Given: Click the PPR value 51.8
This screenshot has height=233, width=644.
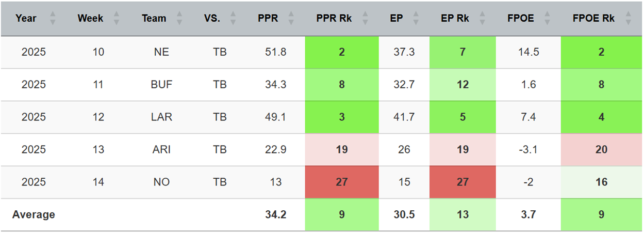Looking at the screenshot, I should pos(275,52).
